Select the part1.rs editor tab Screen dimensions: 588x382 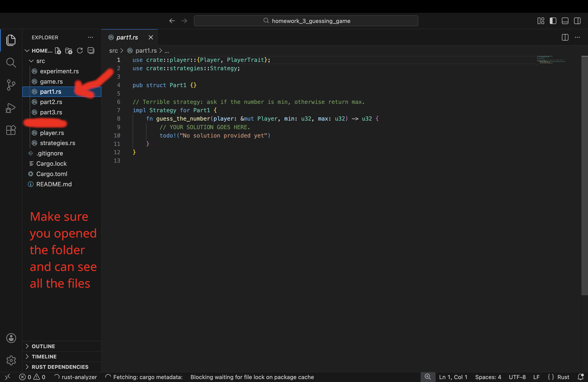[127, 37]
